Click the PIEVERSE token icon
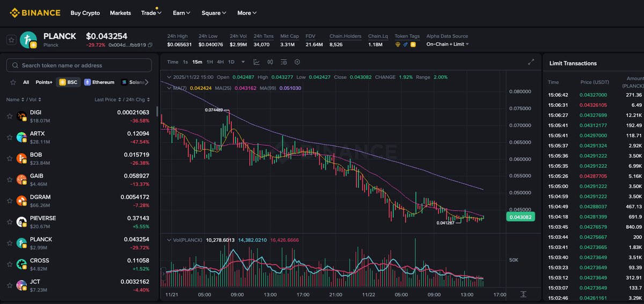Viewport: 644px width, 304px height. point(21,222)
